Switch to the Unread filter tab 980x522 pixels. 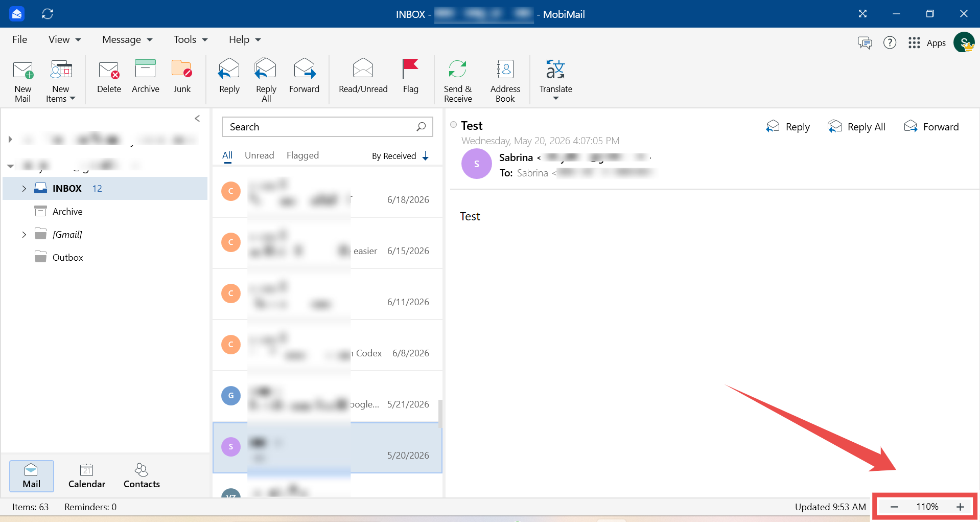pos(259,155)
